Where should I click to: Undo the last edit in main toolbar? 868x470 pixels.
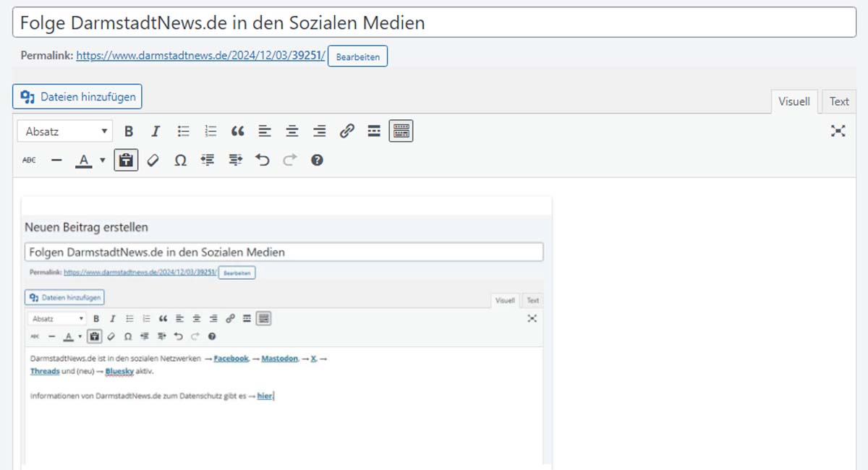pyautogui.click(x=263, y=161)
